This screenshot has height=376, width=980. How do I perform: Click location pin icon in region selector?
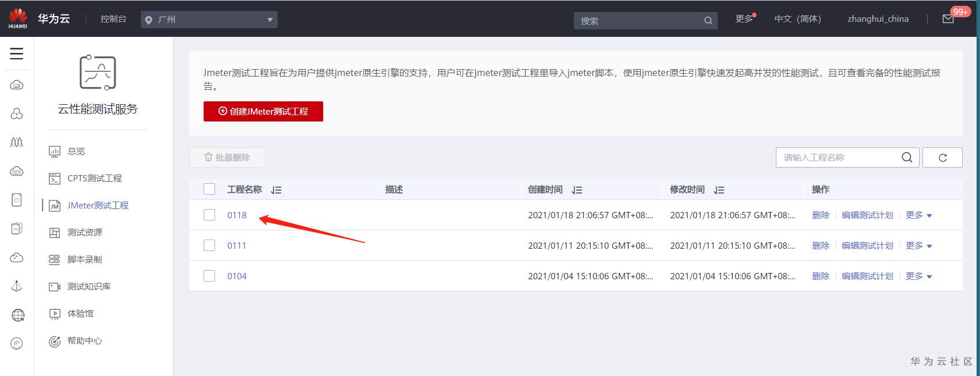[149, 20]
